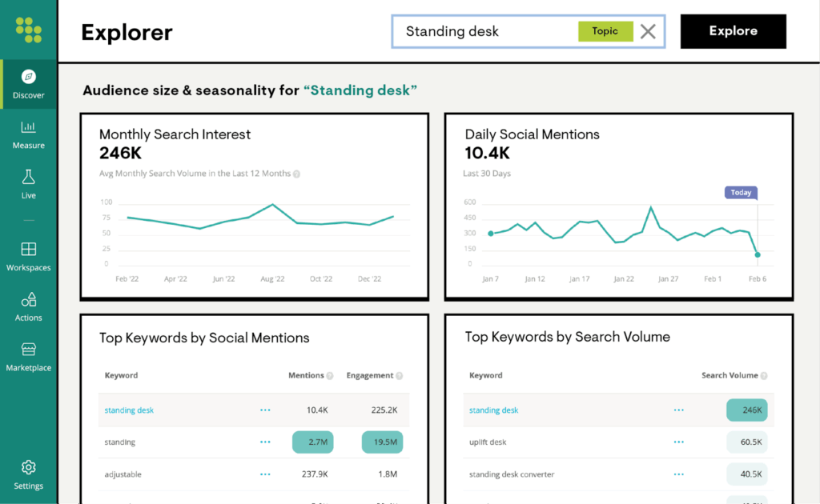Open the ellipsis menu next to 'standing desk converter'
Viewport: 820px width, 504px height.
click(x=678, y=474)
